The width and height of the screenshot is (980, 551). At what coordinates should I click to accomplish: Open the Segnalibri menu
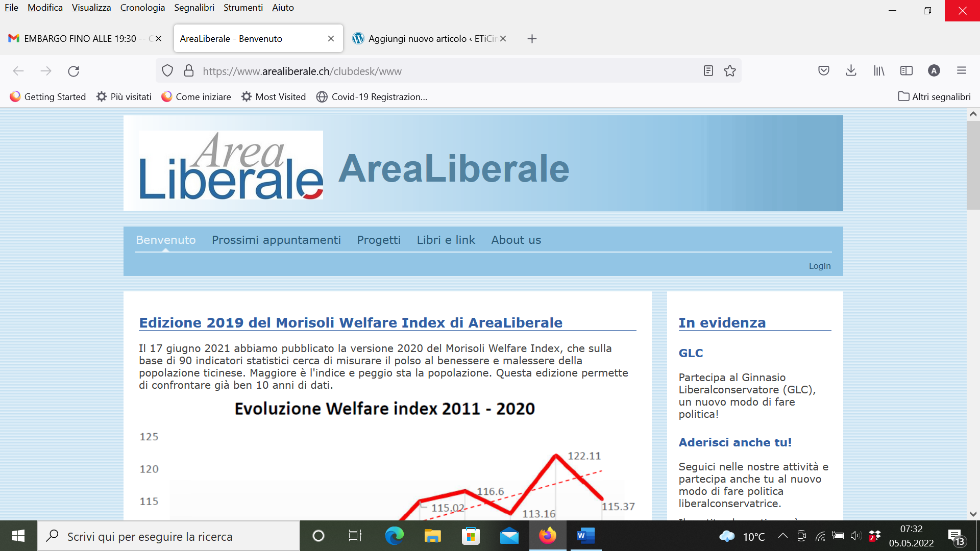point(194,8)
